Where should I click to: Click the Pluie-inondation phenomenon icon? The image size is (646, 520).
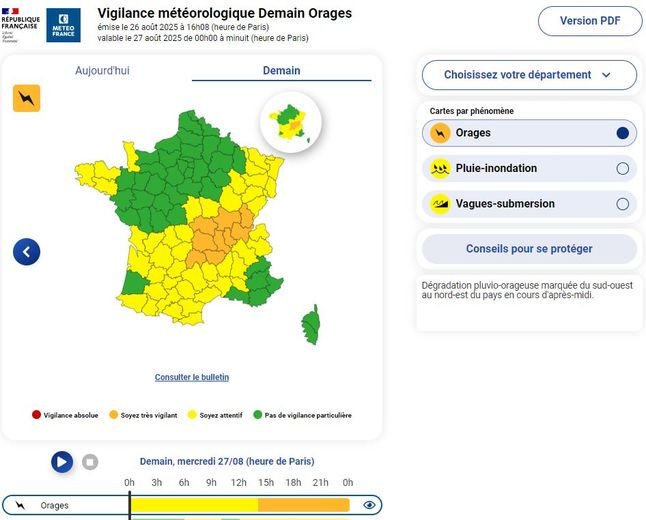[x=438, y=169]
